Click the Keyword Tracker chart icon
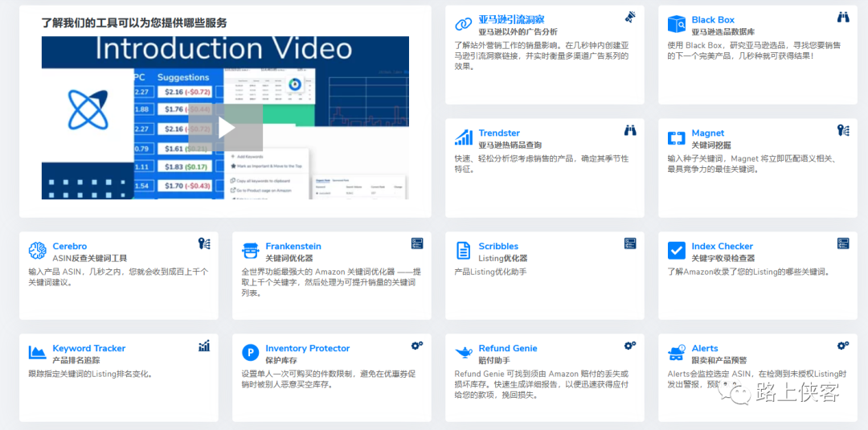The image size is (868, 430). point(37,353)
